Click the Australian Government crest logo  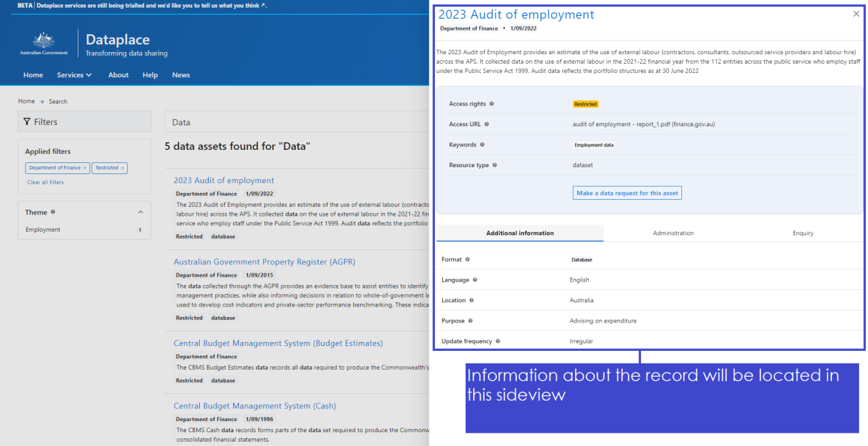coord(44,44)
